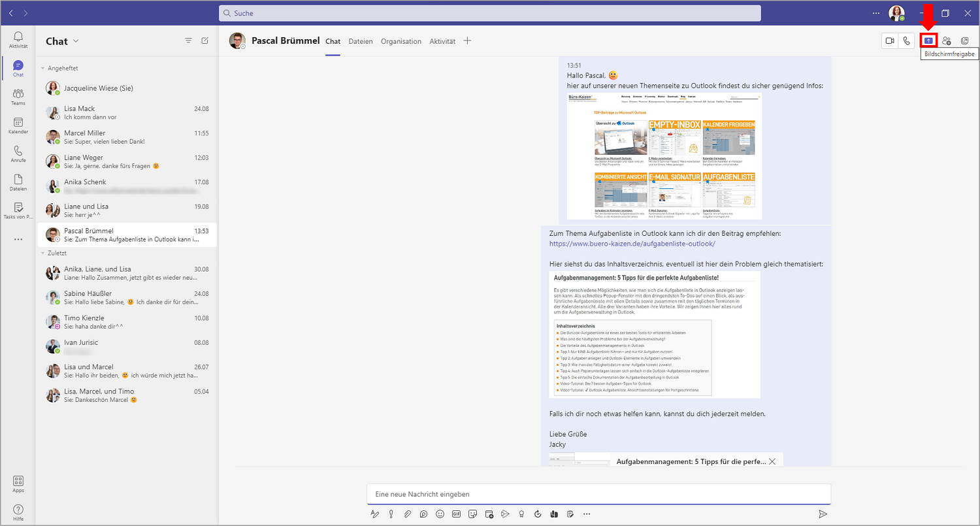Open Tasks von Planner in the sidebar
This screenshot has width=980, height=526.
(x=18, y=211)
